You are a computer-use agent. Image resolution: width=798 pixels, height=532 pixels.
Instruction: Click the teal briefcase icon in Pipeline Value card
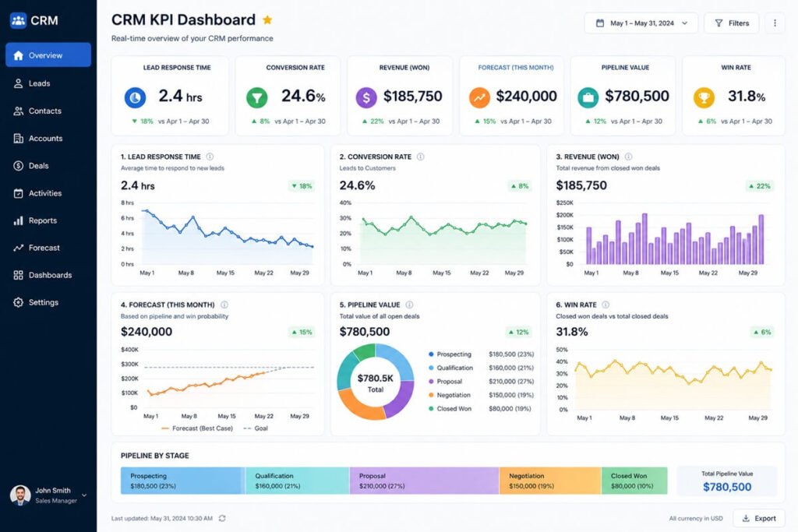588,97
